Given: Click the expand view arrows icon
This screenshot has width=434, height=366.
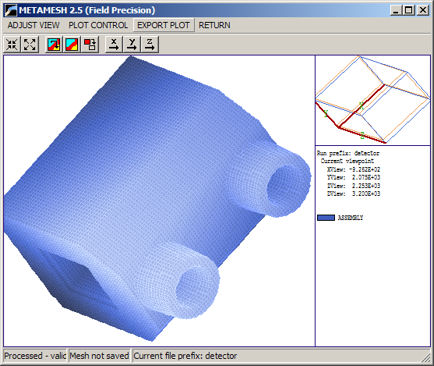Looking at the screenshot, I should [30, 44].
